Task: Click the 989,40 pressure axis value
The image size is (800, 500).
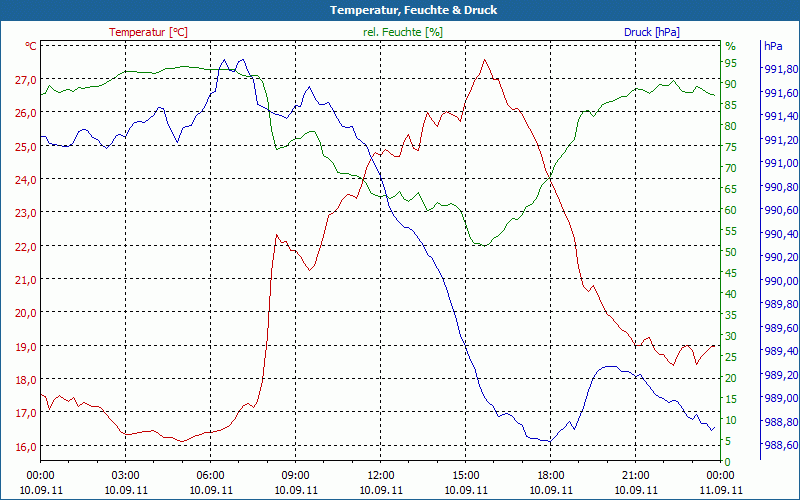Action: click(x=782, y=351)
